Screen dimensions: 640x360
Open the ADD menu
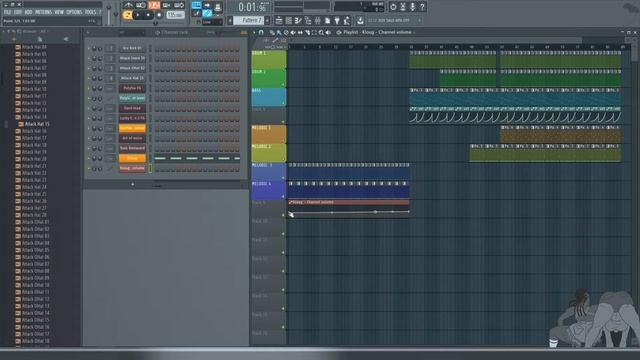tap(29, 13)
